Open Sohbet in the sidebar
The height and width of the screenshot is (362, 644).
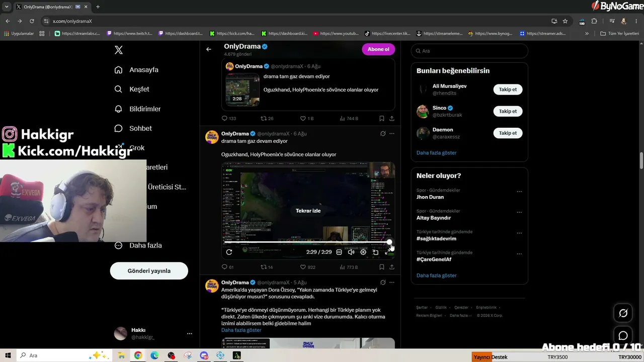pyautogui.click(x=133, y=128)
